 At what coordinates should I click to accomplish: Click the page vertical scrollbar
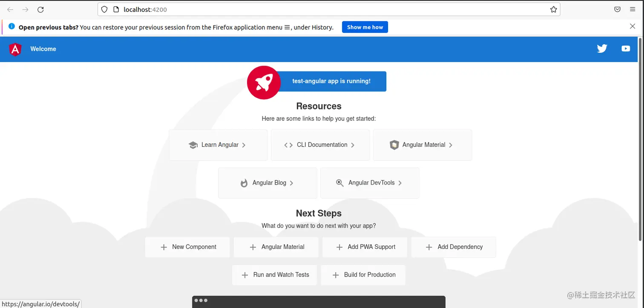pyautogui.click(x=640, y=140)
